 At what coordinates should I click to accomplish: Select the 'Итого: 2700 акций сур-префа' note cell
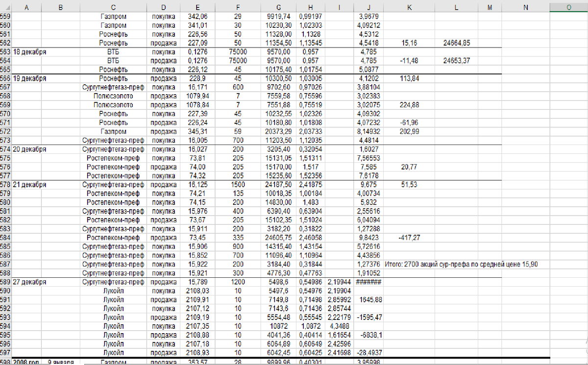click(x=462, y=264)
